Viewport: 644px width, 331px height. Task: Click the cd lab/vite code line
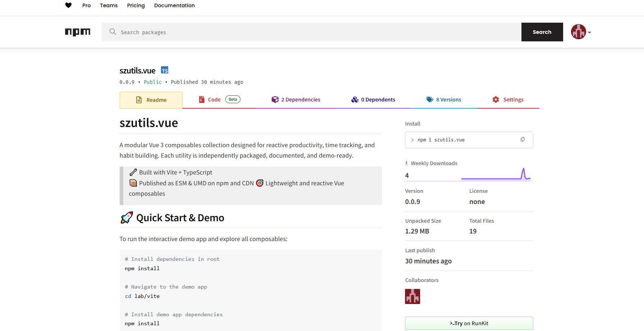(x=142, y=296)
